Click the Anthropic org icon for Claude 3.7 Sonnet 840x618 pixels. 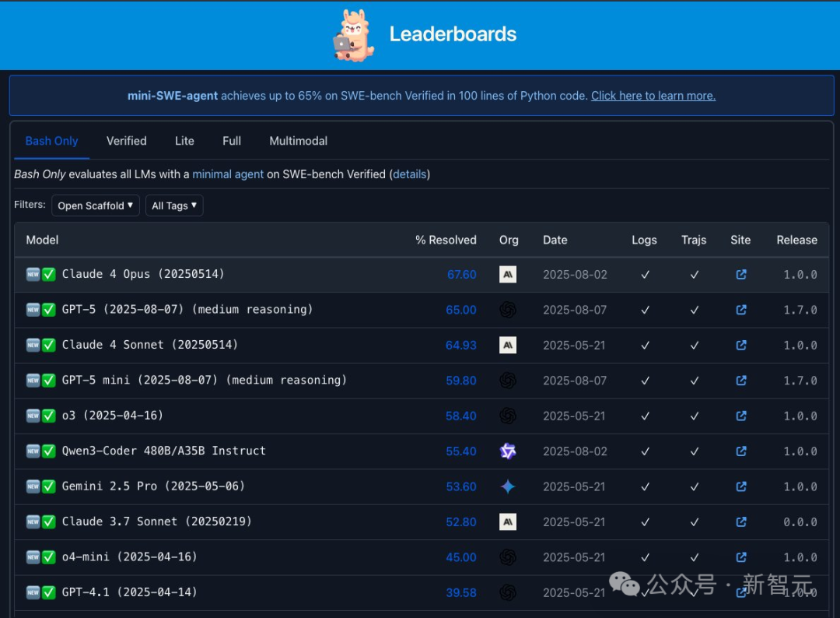508,522
